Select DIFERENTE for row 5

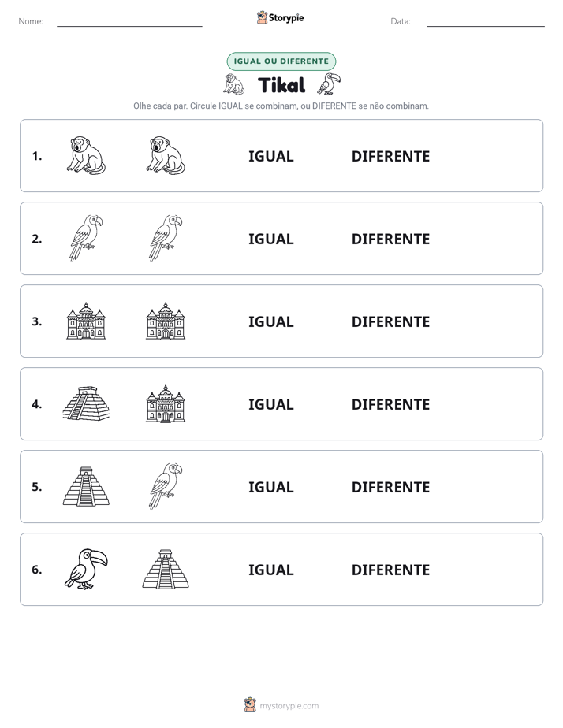tap(390, 488)
